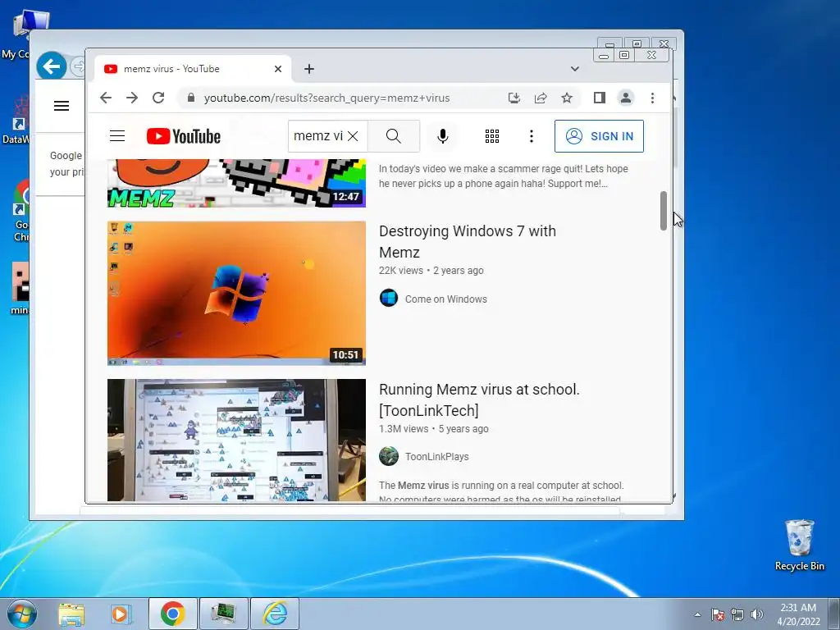Open Chrome's three-dot menu

pyautogui.click(x=652, y=98)
